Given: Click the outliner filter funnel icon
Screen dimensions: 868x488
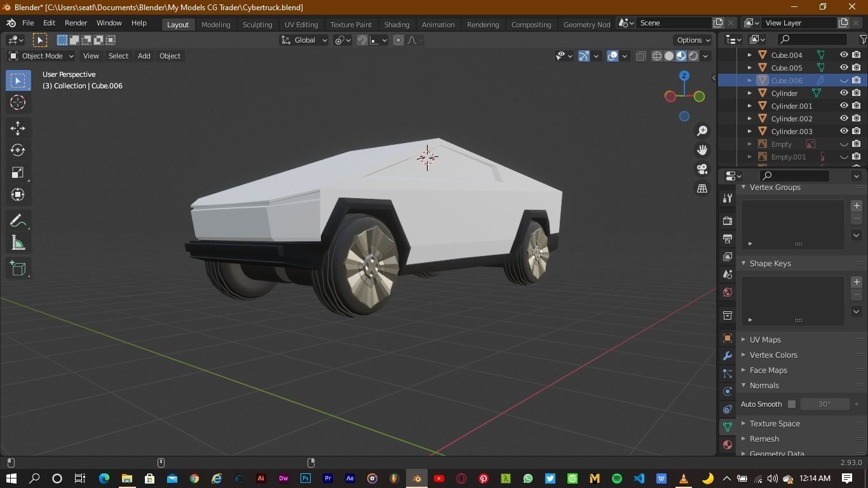Looking at the screenshot, I should pos(863,39).
